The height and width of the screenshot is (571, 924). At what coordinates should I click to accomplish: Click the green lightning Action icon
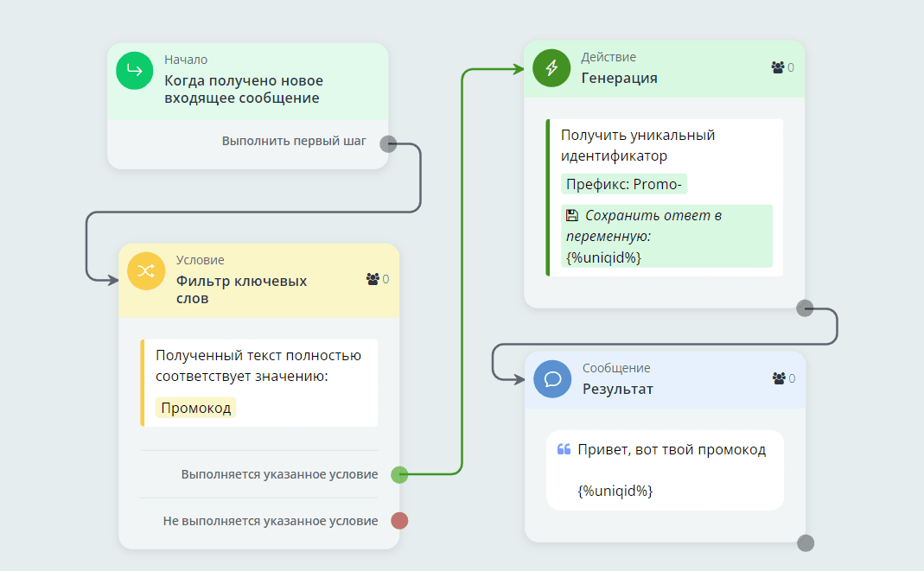(x=551, y=68)
